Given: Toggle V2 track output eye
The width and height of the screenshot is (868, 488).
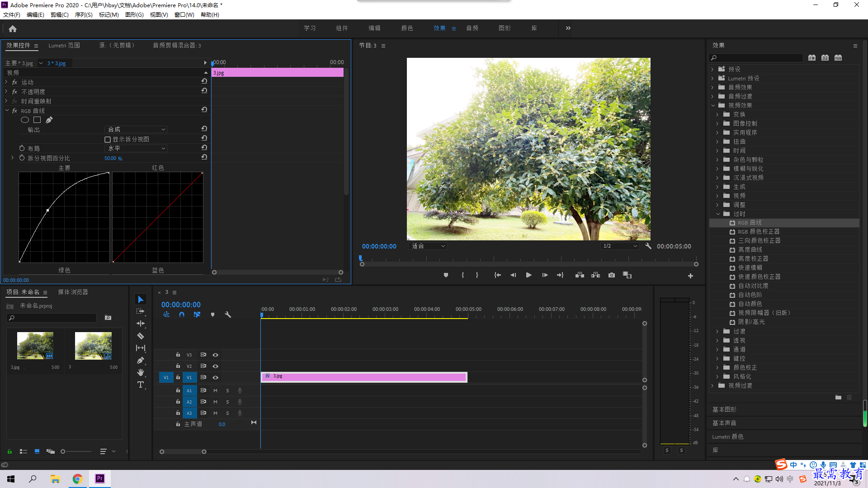Looking at the screenshot, I should [x=216, y=366].
